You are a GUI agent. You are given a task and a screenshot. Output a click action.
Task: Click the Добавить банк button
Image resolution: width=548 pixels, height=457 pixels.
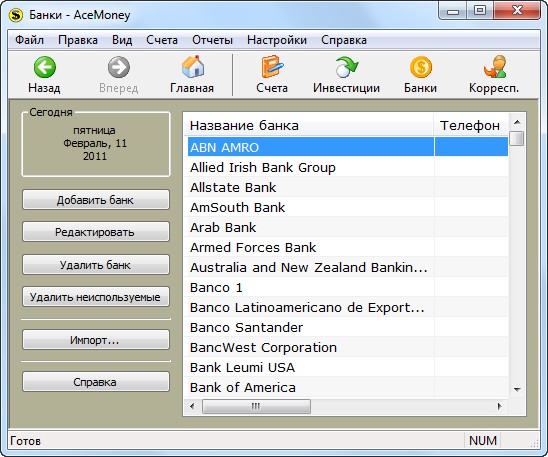coord(96,200)
